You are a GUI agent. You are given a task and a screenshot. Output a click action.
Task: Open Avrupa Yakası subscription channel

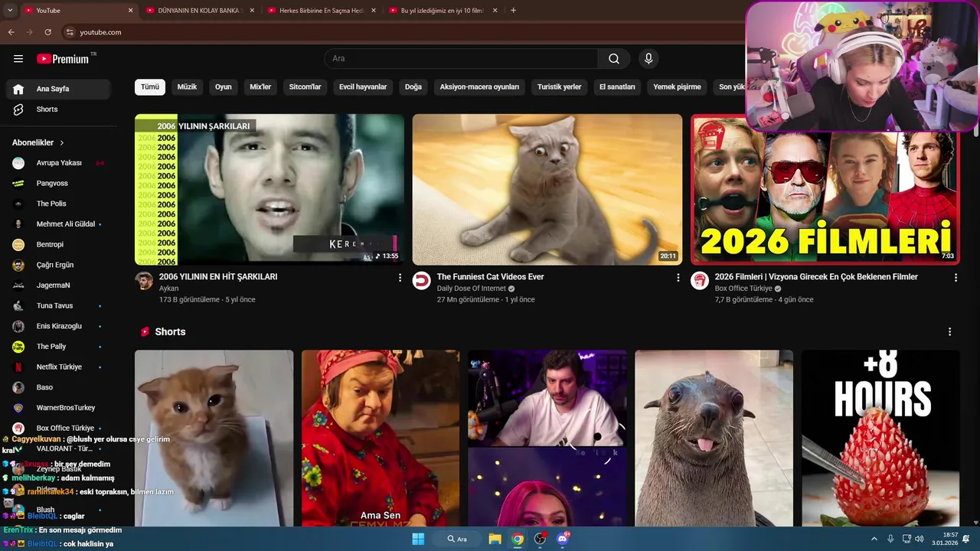click(57, 163)
